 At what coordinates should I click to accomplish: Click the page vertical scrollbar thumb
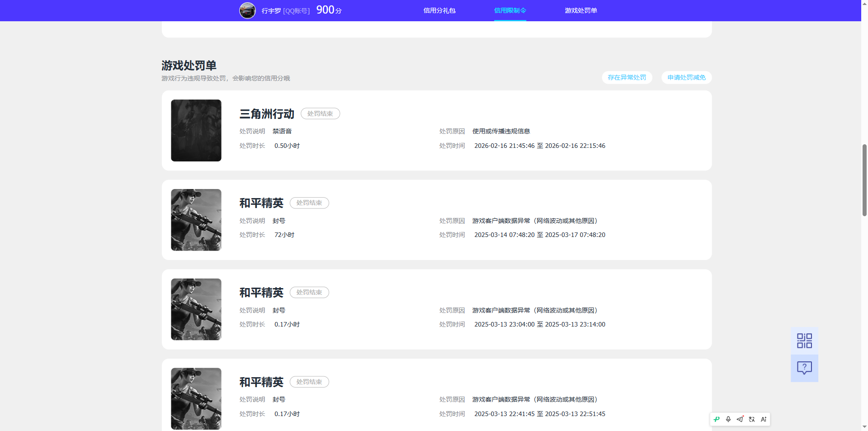(x=864, y=180)
